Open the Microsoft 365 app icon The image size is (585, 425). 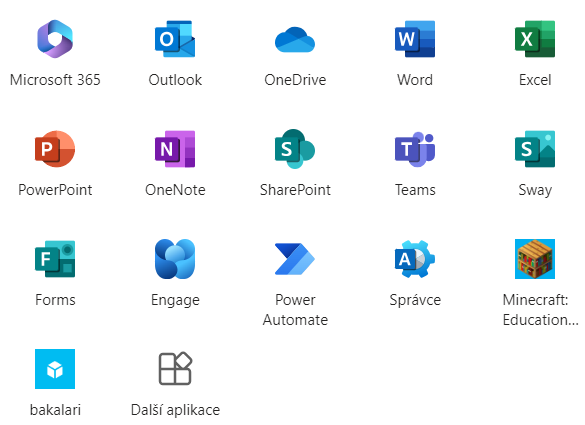[55, 39]
